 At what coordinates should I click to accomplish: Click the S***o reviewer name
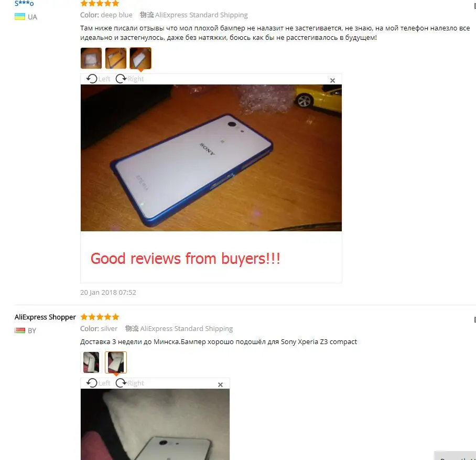24,3
